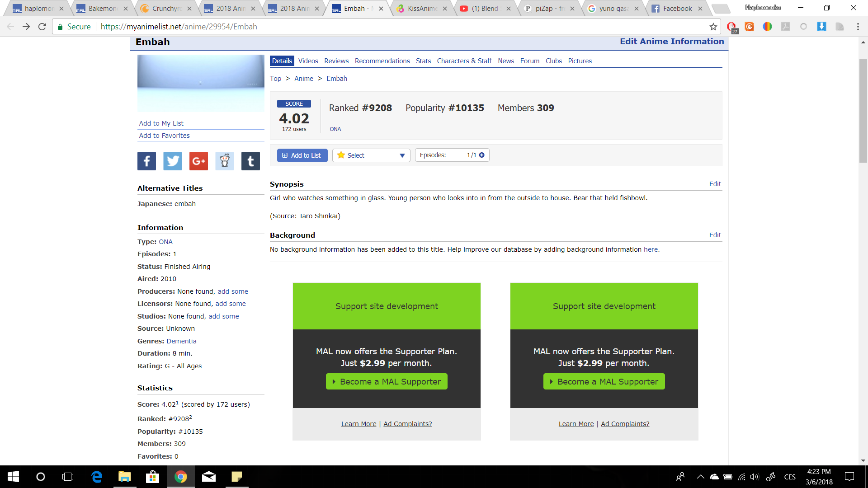Click the Add to List button
Viewport: 868px width, 488px height.
(x=302, y=155)
